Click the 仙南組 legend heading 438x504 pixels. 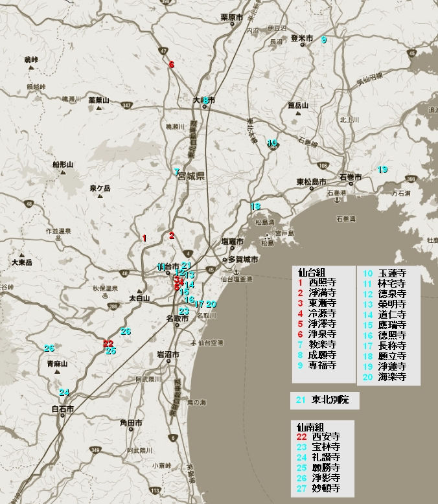pos(310,427)
